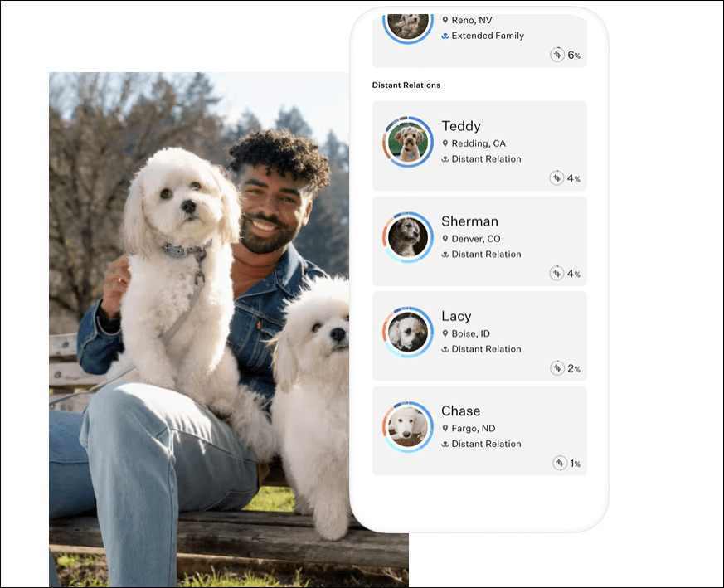Click the DNA icon beside Chase's 1%
The height and width of the screenshot is (588, 724).
560,463
